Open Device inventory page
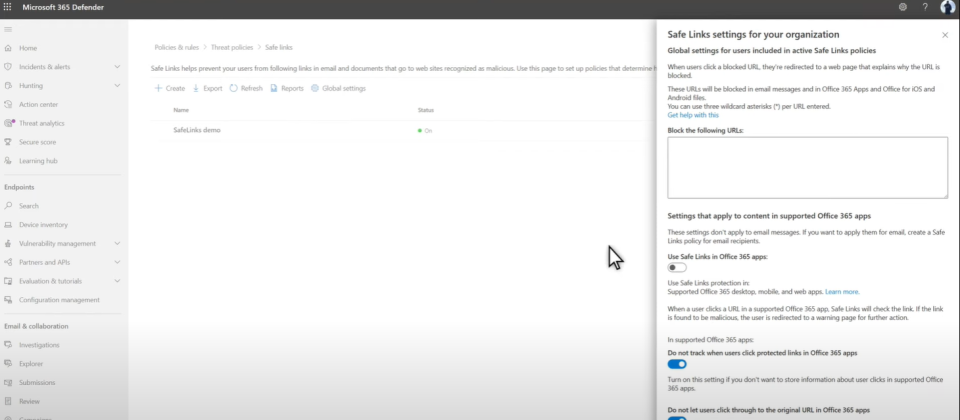Viewport: 960px width, 420px height. coord(43,225)
